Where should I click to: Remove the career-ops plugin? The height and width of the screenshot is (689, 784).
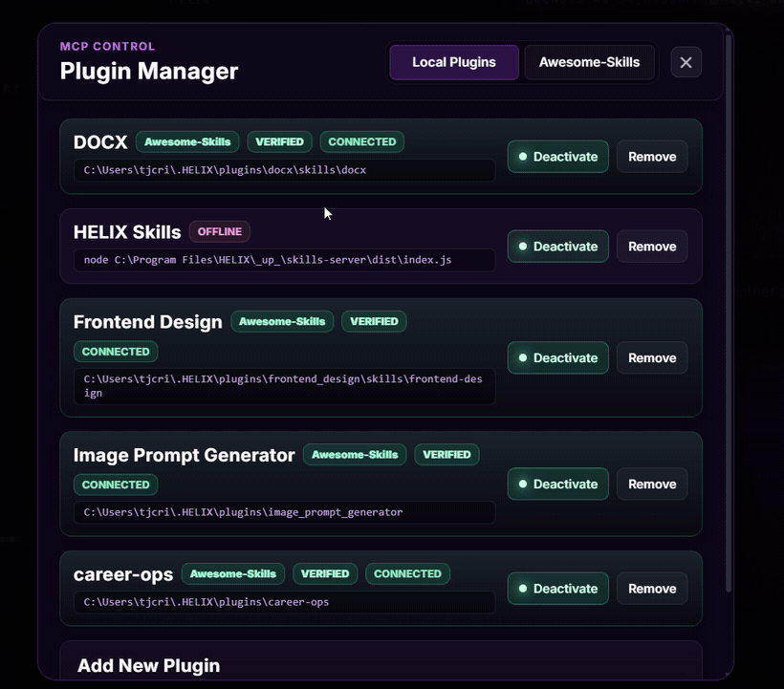(652, 589)
